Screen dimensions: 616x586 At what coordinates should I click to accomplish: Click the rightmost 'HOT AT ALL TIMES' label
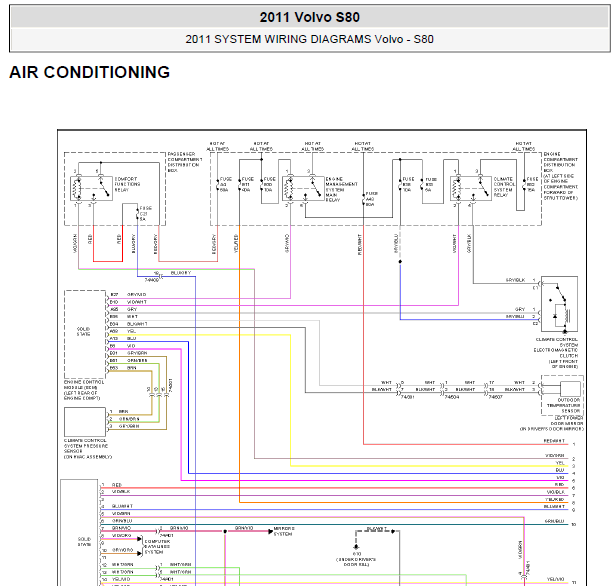[x=523, y=146]
